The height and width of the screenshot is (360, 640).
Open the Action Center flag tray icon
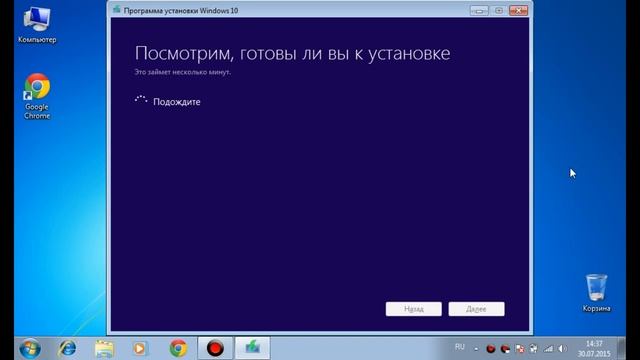pyautogui.click(x=520, y=349)
